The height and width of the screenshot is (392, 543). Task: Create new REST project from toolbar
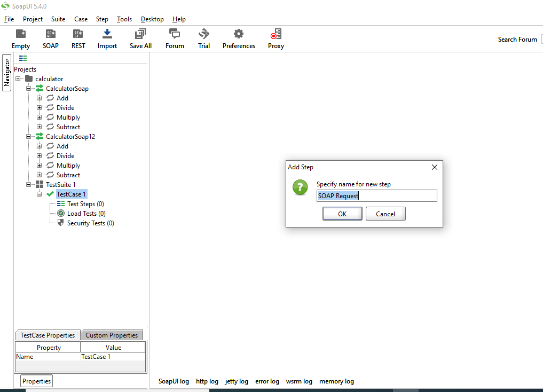coord(78,34)
